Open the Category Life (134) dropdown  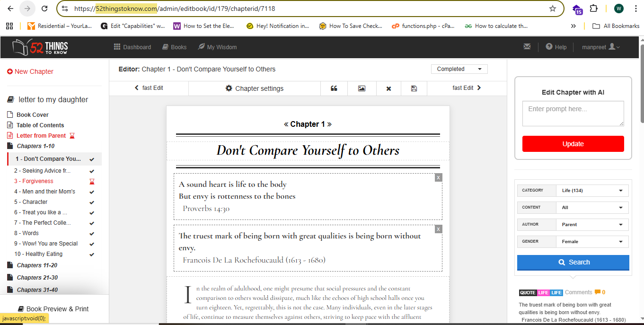tap(592, 191)
